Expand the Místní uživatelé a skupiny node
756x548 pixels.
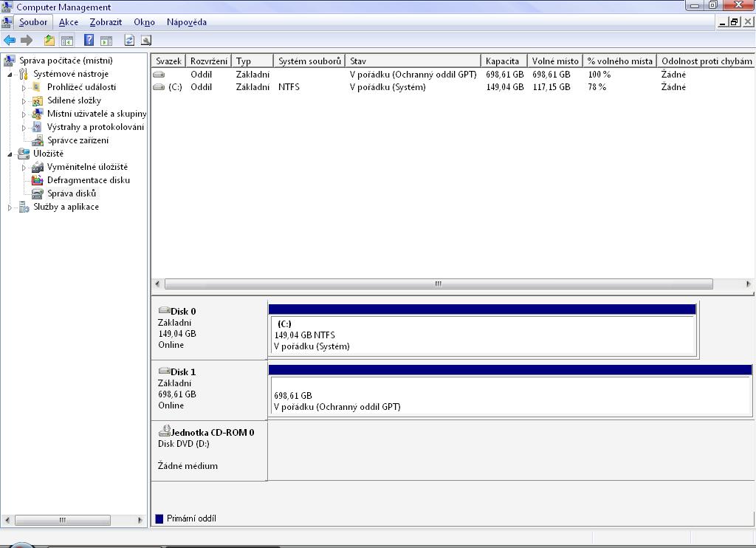24,114
